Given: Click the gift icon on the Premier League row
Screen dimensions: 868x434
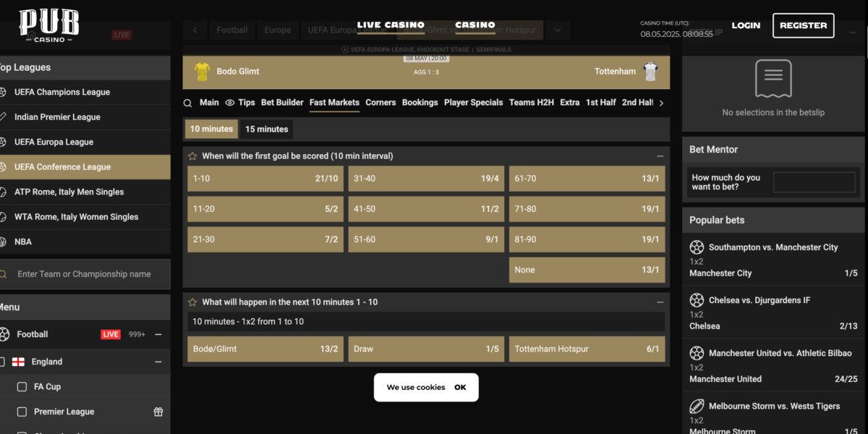Looking at the screenshot, I should click(158, 412).
